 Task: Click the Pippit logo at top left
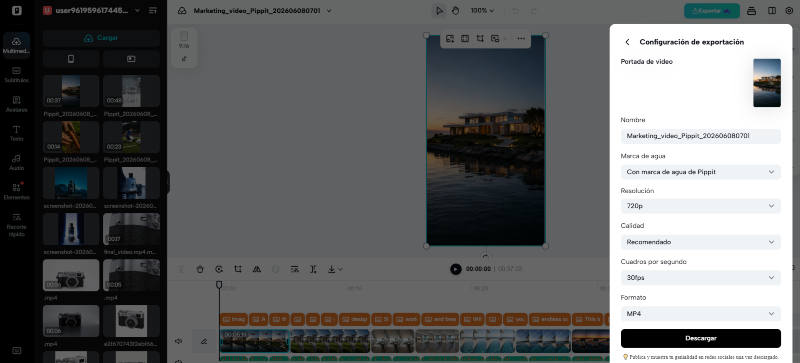[17, 11]
